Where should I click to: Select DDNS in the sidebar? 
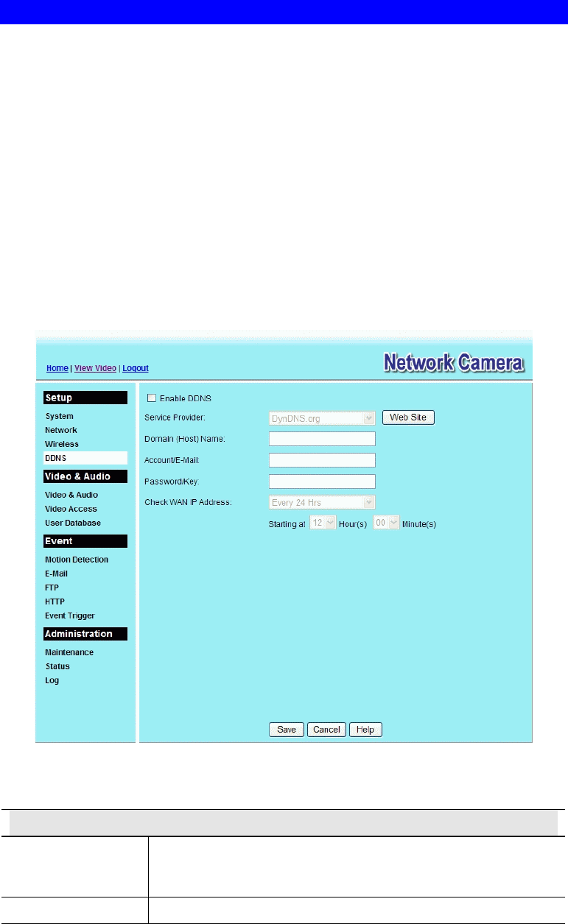[85, 458]
